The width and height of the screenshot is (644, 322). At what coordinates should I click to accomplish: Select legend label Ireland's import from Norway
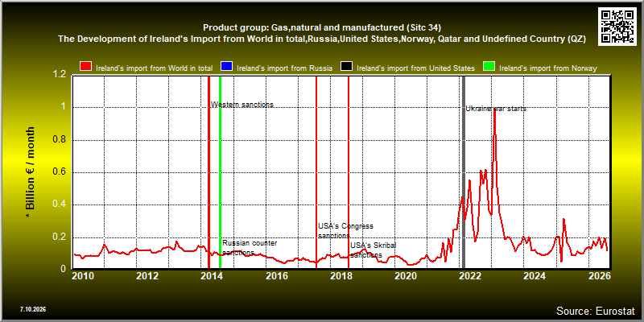coord(548,68)
